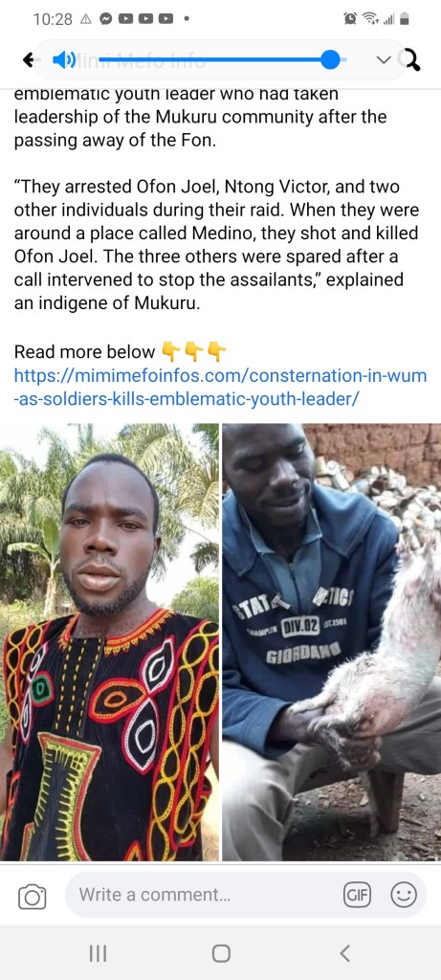Tap the Wi-Fi signal status icon
Viewport: 441px width, 980px height.
(x=370, y=19)
